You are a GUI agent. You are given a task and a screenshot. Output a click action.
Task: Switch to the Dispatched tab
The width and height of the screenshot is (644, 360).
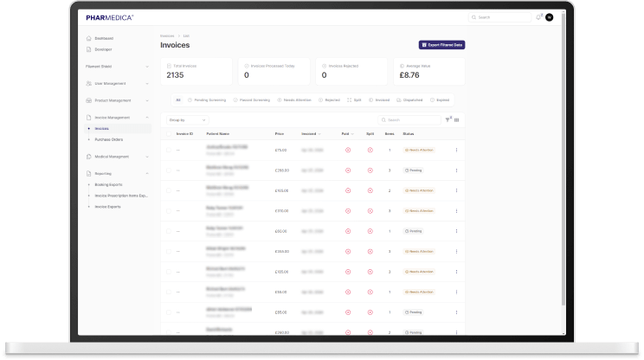click(x=409, y=100)
